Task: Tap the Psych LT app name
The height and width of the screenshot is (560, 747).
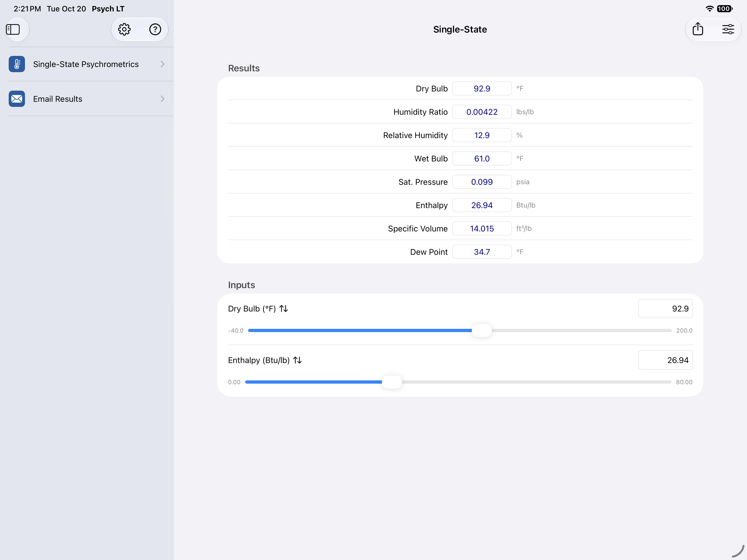Action: pyautogui.click(x=108, y=9)
